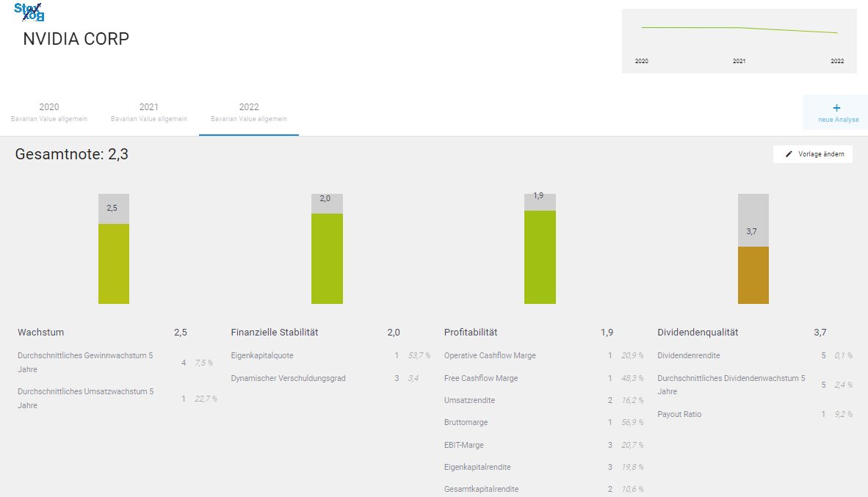Image resolution: width=868 pixels, height=497 pixels.
Task: Click the Dynamischer Verschuldungsgrad row
Action: tap(330, 378)
